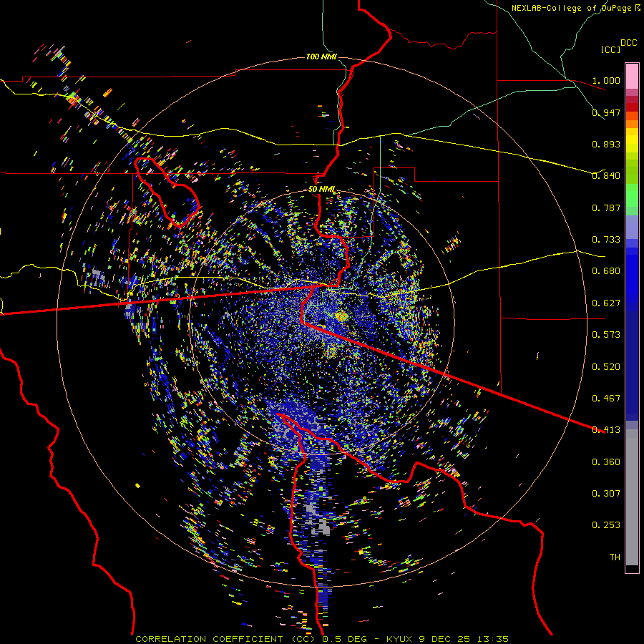Select the 0.307 color bar value

coord(606,494)
